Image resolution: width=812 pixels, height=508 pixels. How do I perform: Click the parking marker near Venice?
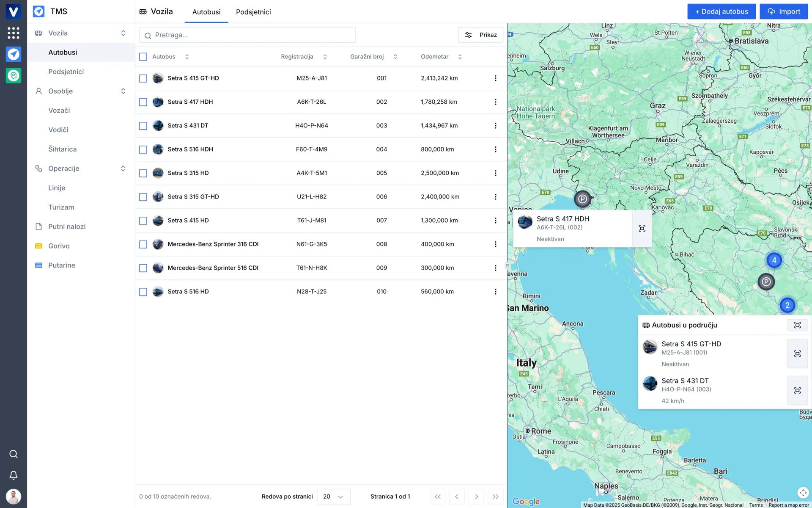582,199
